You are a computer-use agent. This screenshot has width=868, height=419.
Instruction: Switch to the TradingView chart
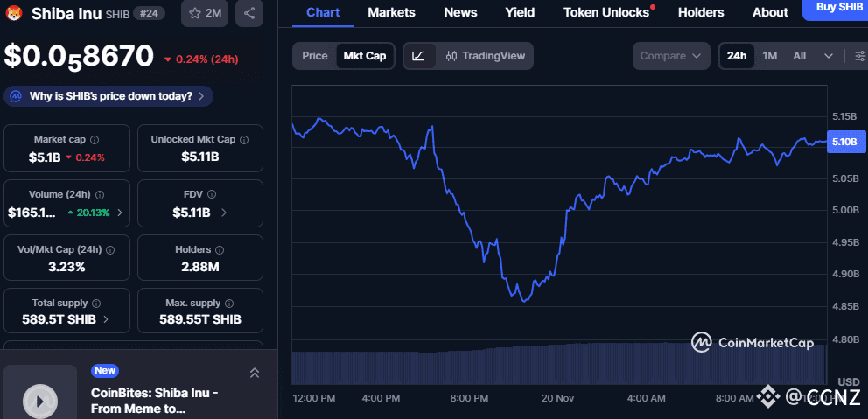[486, 56]
